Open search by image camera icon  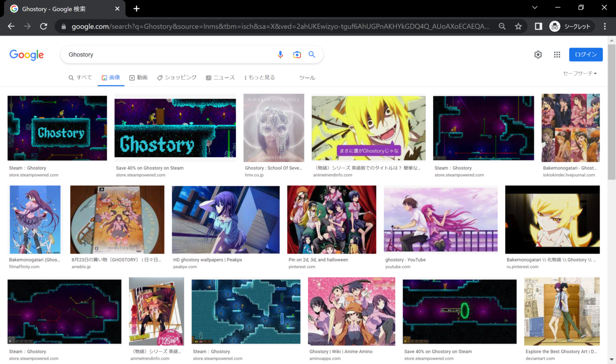(297, 54)
